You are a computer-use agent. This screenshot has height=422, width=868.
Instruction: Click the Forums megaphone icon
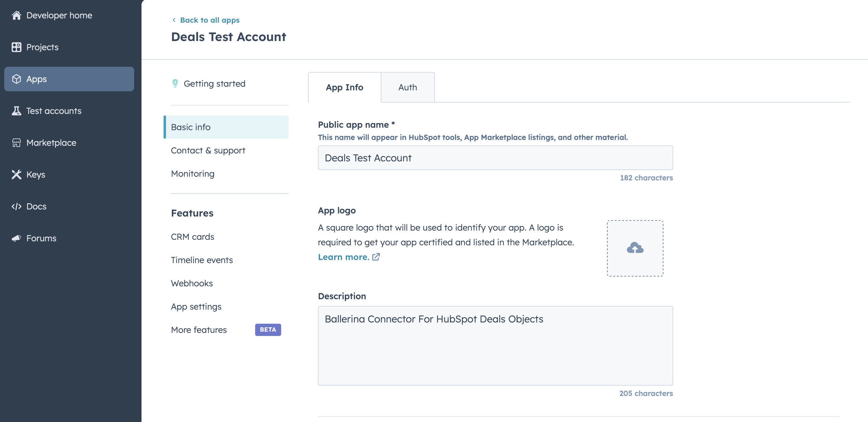(x=16, y=239)
